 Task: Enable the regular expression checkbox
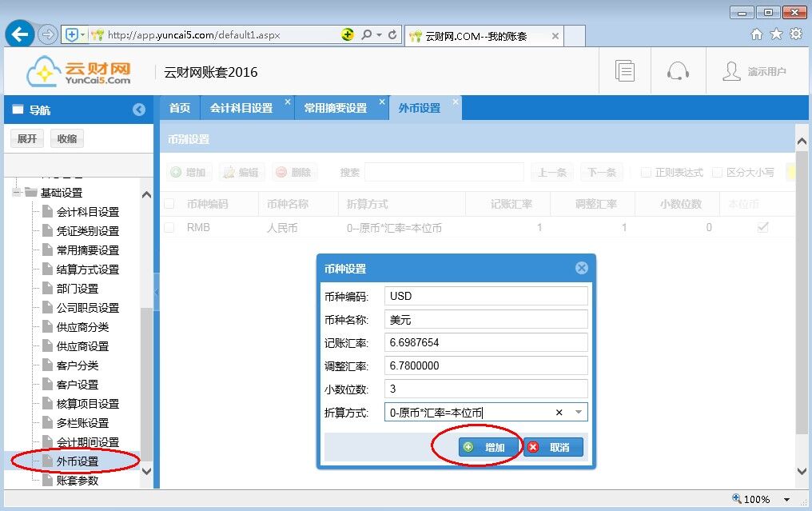(x=647, y=172)
